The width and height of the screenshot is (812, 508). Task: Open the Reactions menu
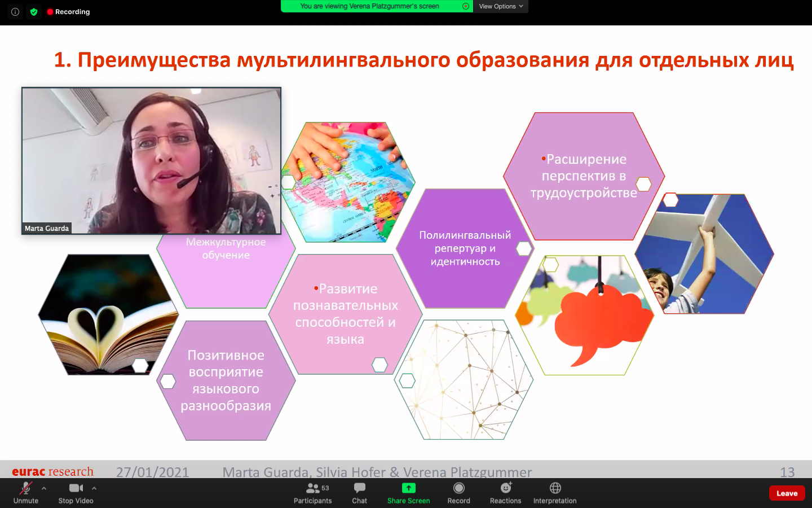point(505,488)
